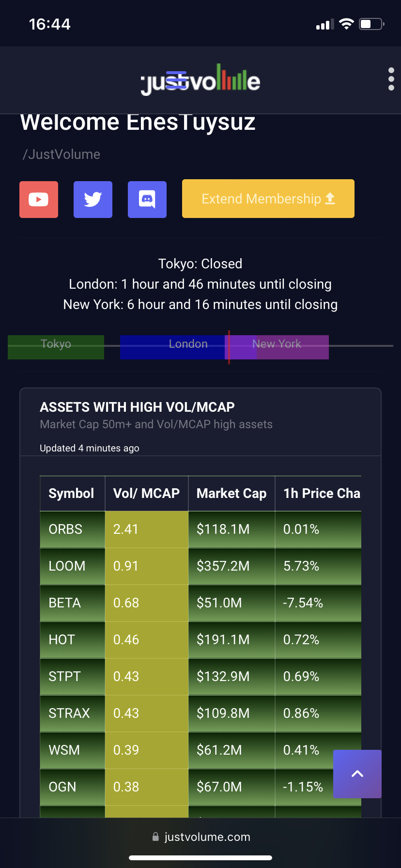Select the Tokyo session bar
Viewport: 401px width, 868px height.
coord(56,347)
